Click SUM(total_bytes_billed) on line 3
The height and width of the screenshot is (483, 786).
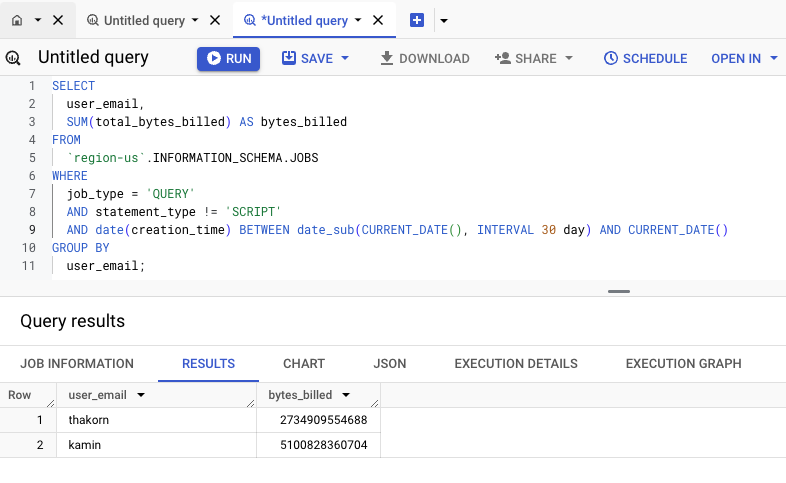point(149,122)
